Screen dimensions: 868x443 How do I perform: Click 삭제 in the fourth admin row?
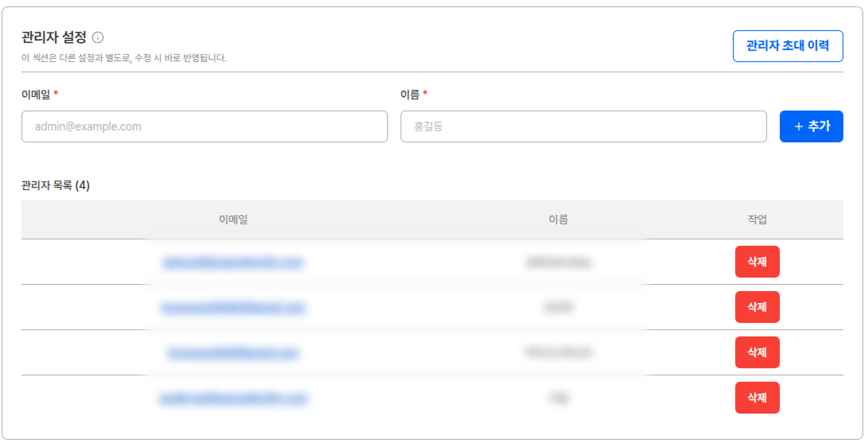tap(757, 398)
